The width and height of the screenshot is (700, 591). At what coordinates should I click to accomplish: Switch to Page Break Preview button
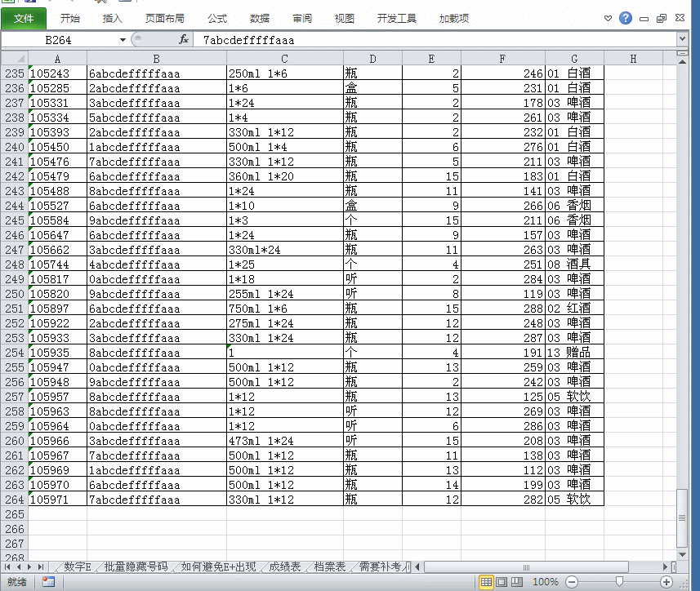517,582
